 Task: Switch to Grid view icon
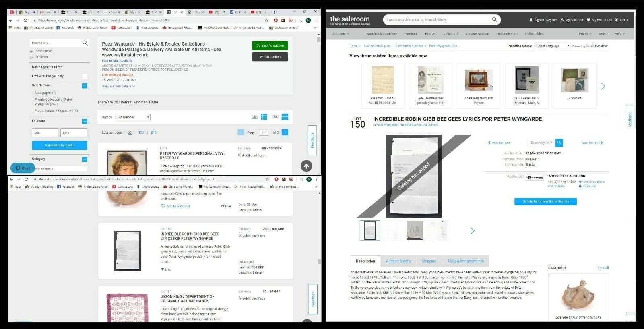pyautogui.click(x=285, y=117)
